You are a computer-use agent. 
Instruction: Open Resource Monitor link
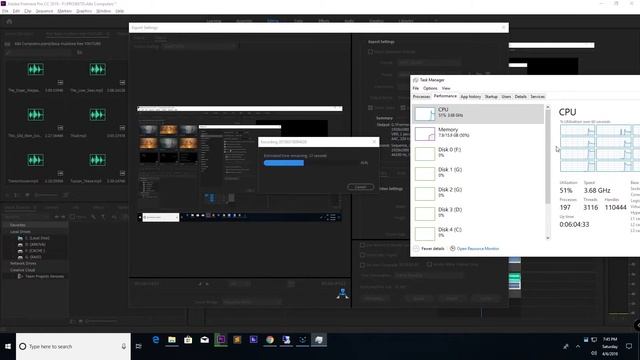tap(474, 249)
